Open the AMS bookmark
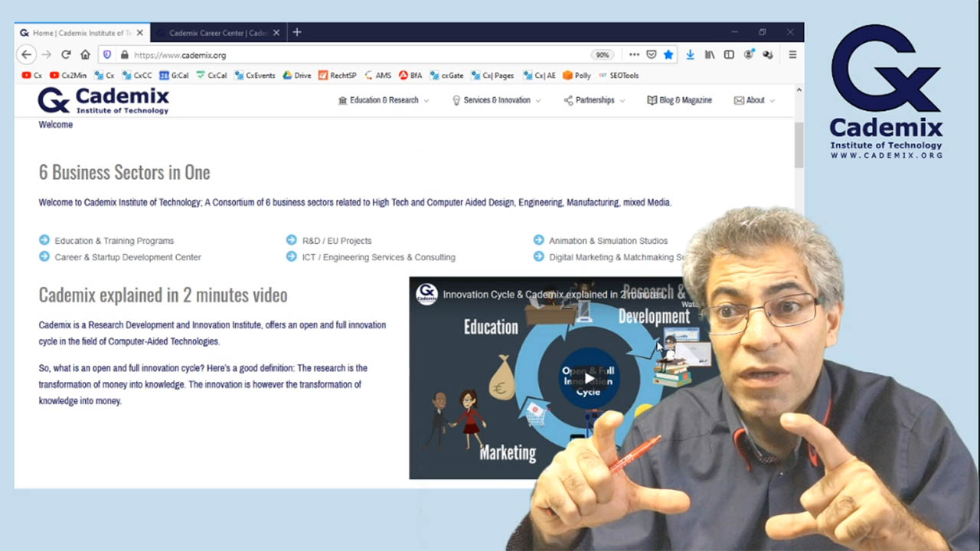This screenshot has width=980, height=551. (378, 75)
